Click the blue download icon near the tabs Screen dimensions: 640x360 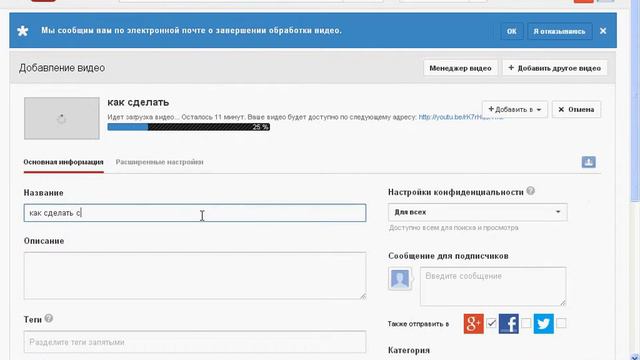pos(588,162)
